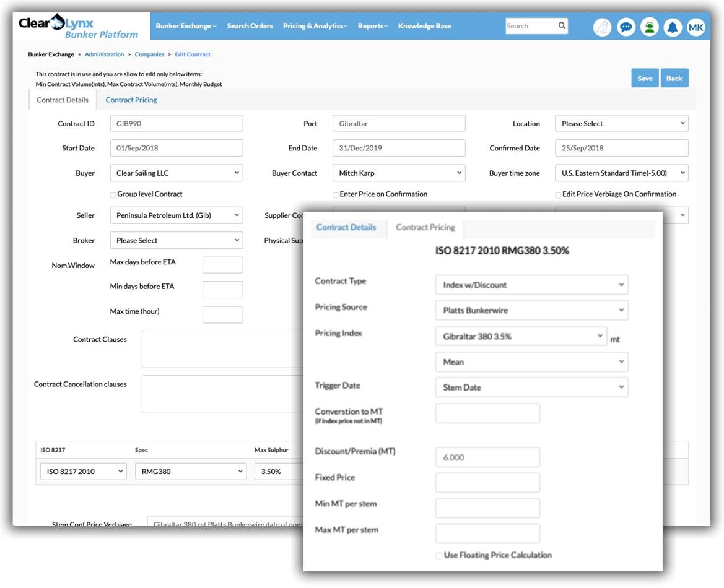Open the Knowledge Base menu item
The height and width of the screenshot is (588, 724).
click(x=425, y=26)
